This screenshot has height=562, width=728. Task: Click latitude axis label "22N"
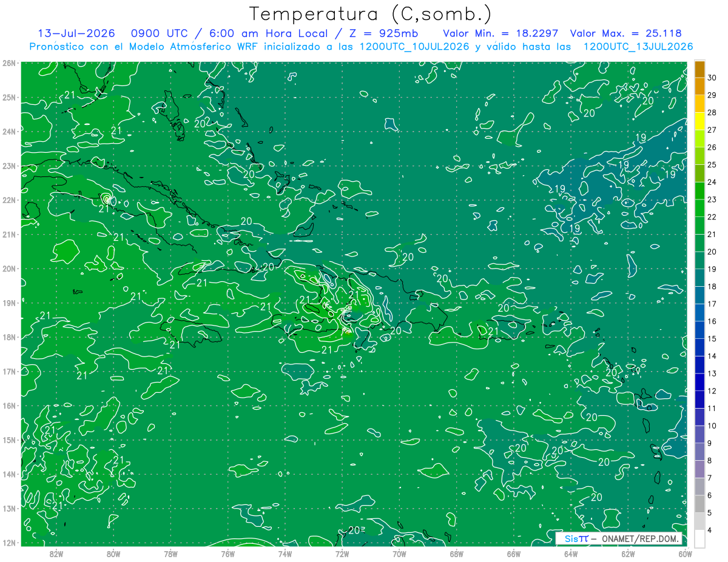(x=9, y=200)
